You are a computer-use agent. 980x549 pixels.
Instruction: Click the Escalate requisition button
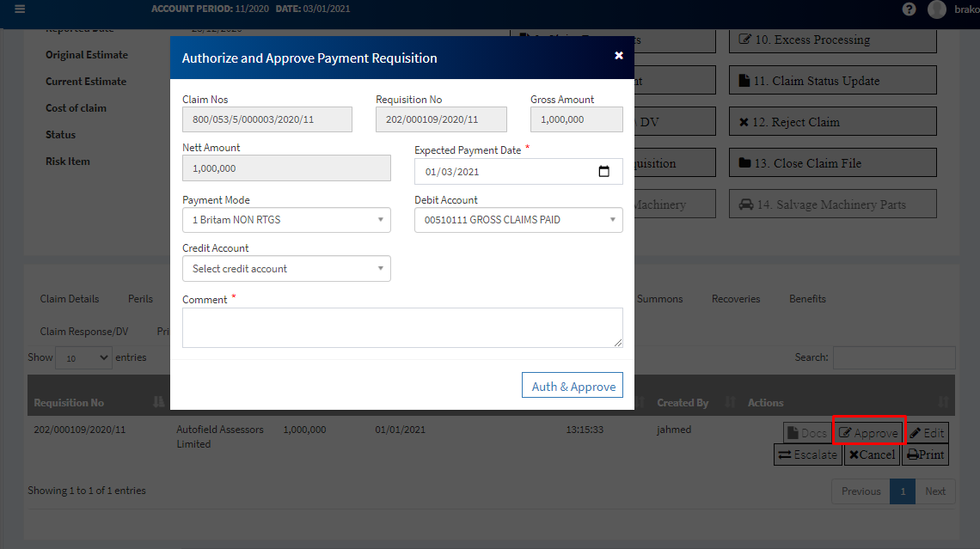coord(807,455)
